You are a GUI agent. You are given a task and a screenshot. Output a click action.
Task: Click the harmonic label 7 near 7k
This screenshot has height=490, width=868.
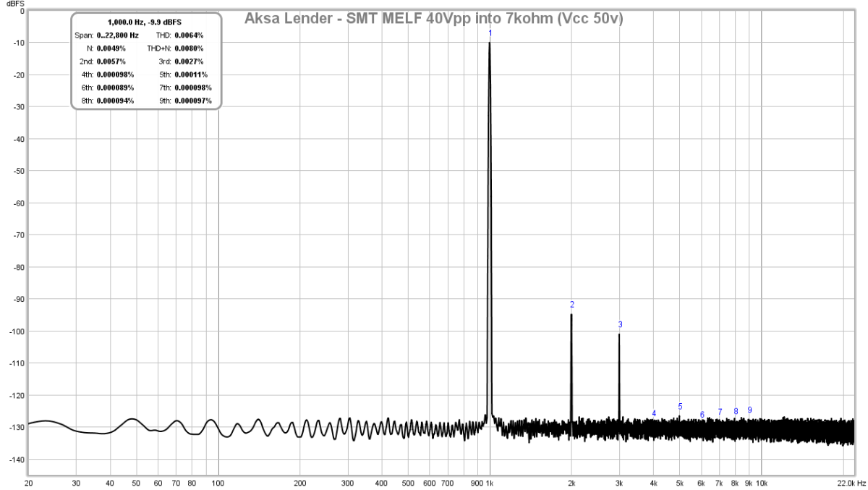click(x=720, y=412)
